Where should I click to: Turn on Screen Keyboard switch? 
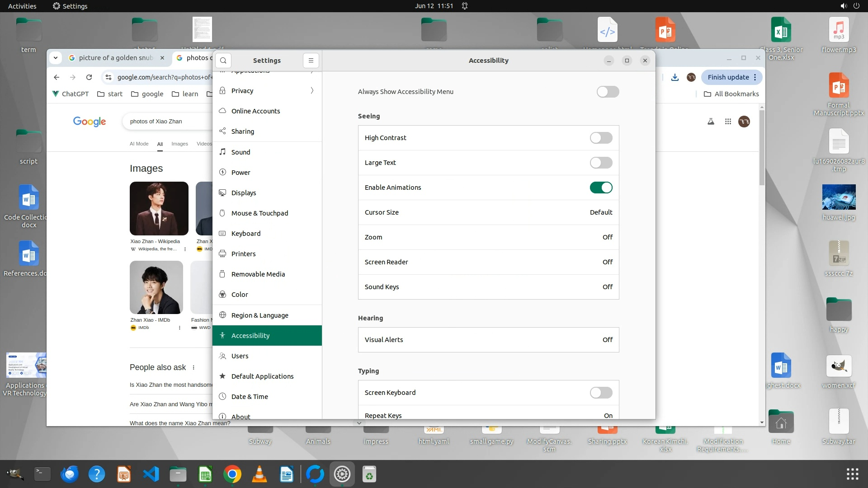tap(601, 393)
